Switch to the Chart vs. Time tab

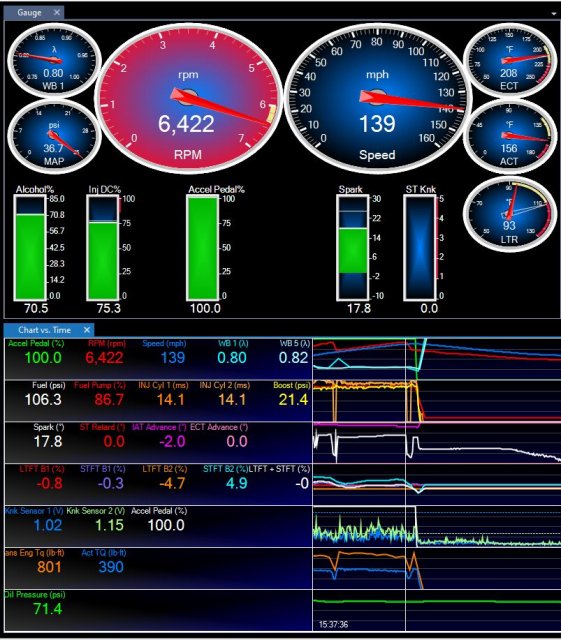pyautogui.click(x=45, y=330)
